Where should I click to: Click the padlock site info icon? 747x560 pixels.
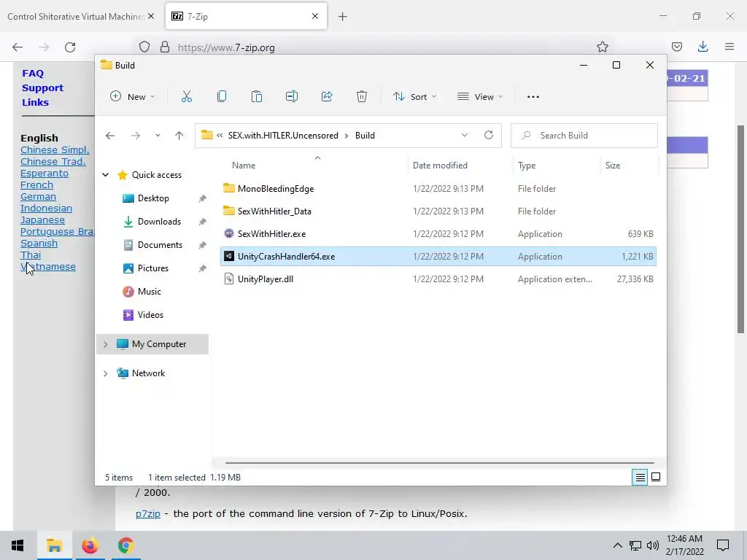coord(165,47)
